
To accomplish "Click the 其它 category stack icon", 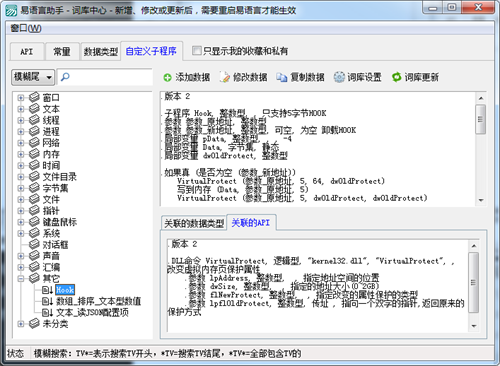I will (x=34, y=278).
